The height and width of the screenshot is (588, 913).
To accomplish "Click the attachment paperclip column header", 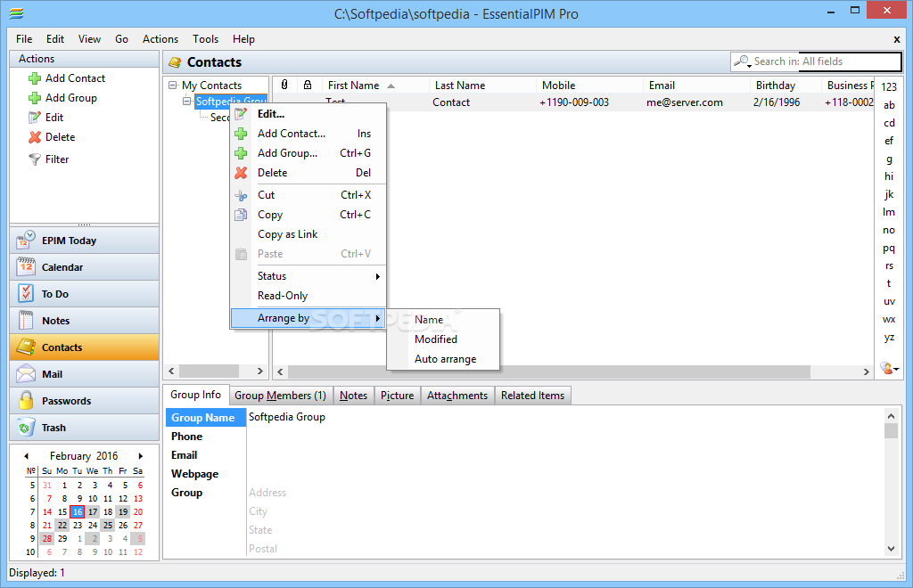I will [x=284, y=85].
